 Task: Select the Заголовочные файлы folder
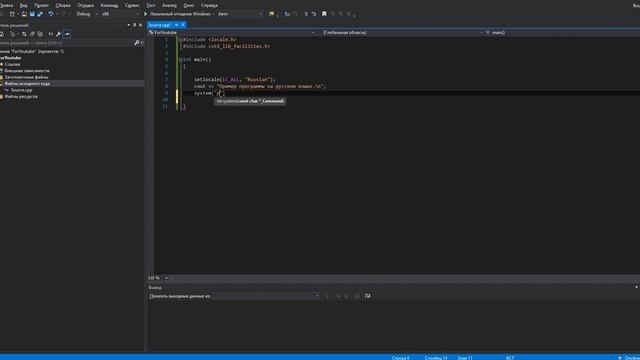tap(26, 77)
